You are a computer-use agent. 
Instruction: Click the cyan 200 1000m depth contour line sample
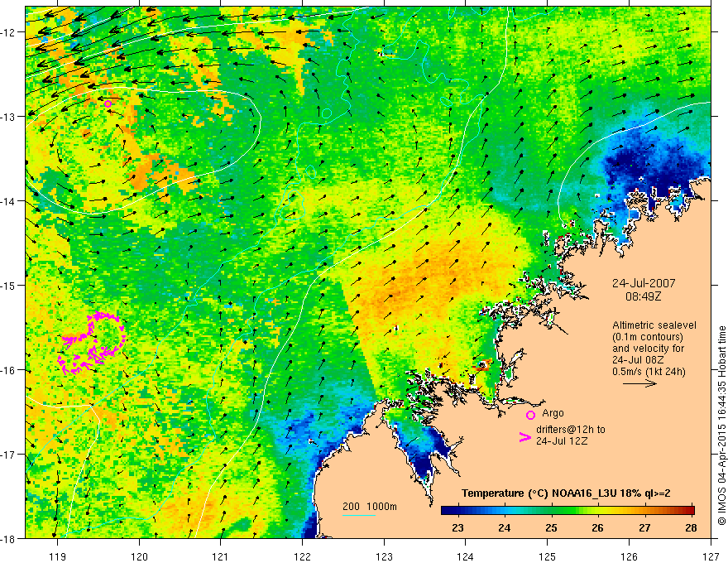click(358, 515)
